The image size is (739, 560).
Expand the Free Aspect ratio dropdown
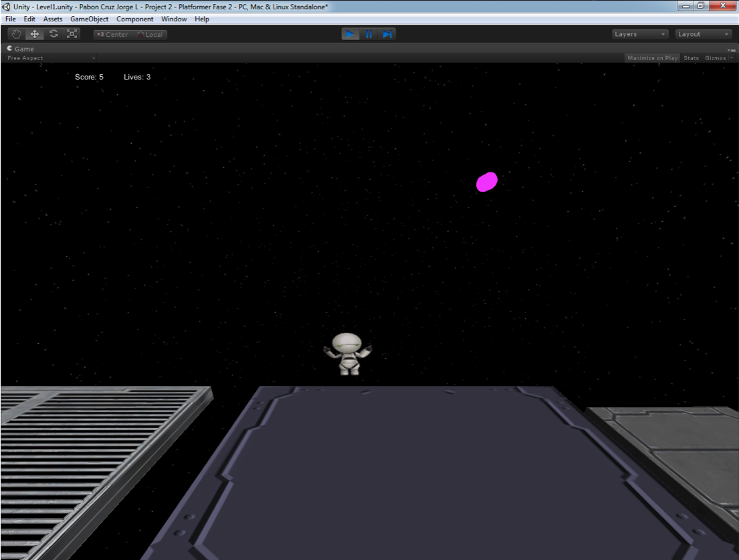[50, 58]
